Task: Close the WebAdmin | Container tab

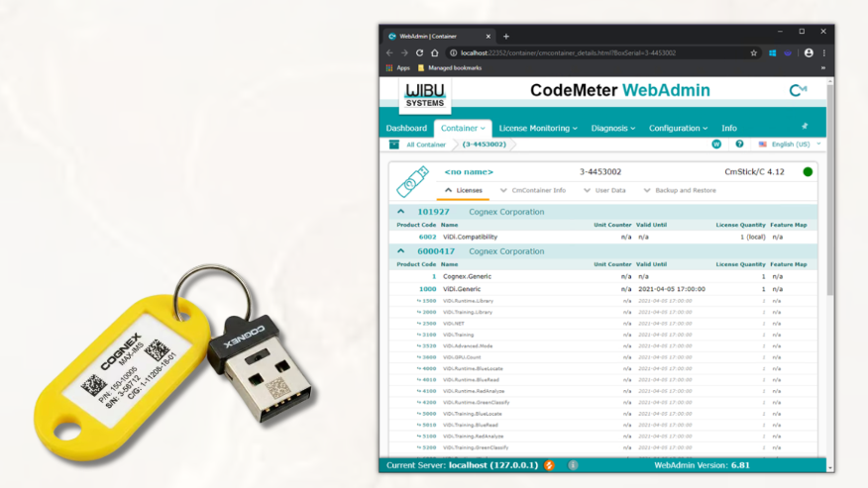Action: (x=488, y=37)
